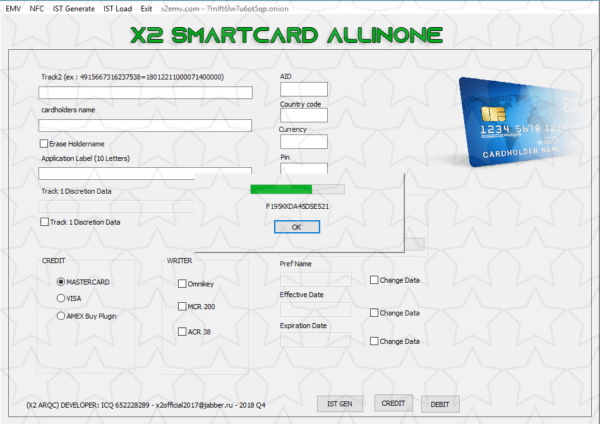600x424 pixels.
Task: Enable the ACR 38 writer checkbox
Action: (182, 331)
